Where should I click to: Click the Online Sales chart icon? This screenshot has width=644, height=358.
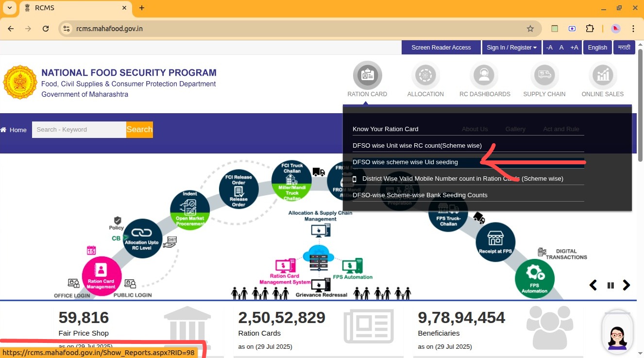coord(602,75)
